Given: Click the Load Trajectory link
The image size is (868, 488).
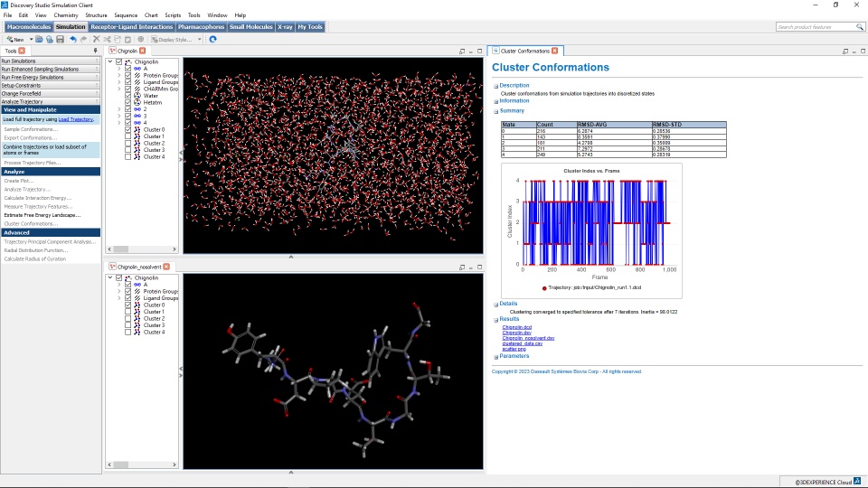Looking at the screenshot, I should tap(75, 119).
